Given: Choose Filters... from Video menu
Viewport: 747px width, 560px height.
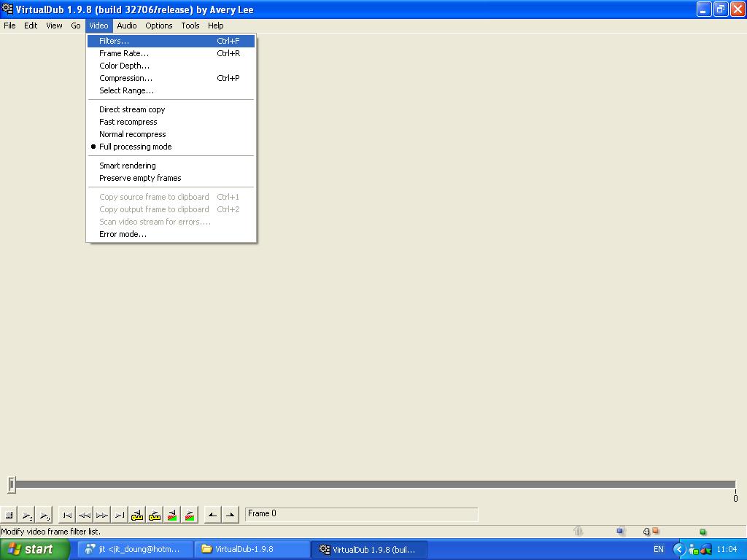Looking at the screenshot, I should (x=171, y=41).
